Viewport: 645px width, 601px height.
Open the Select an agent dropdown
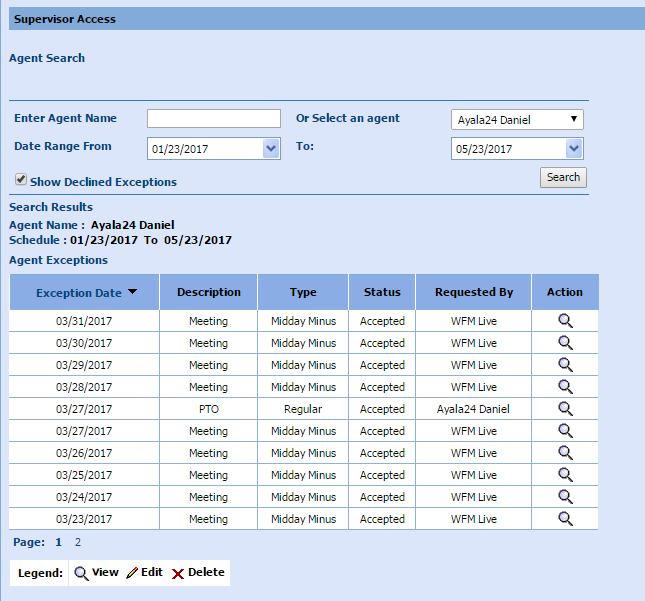tap(517, 120)
